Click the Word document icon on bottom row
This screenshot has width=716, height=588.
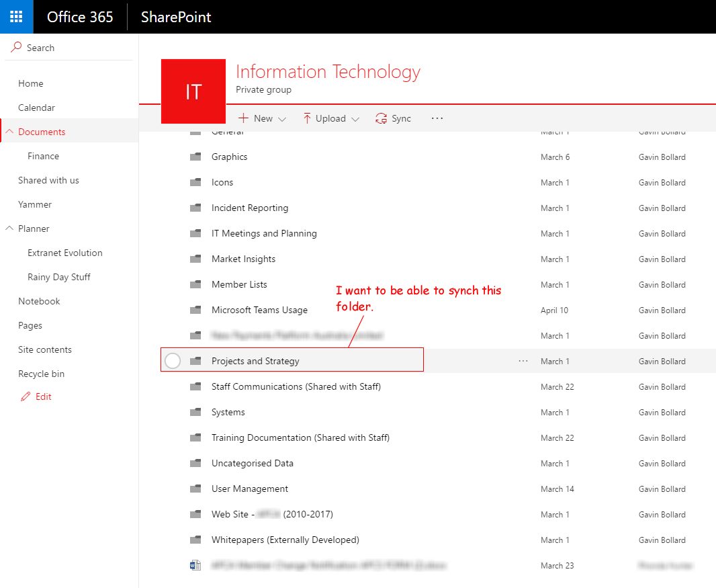click(x=195, y=565)
